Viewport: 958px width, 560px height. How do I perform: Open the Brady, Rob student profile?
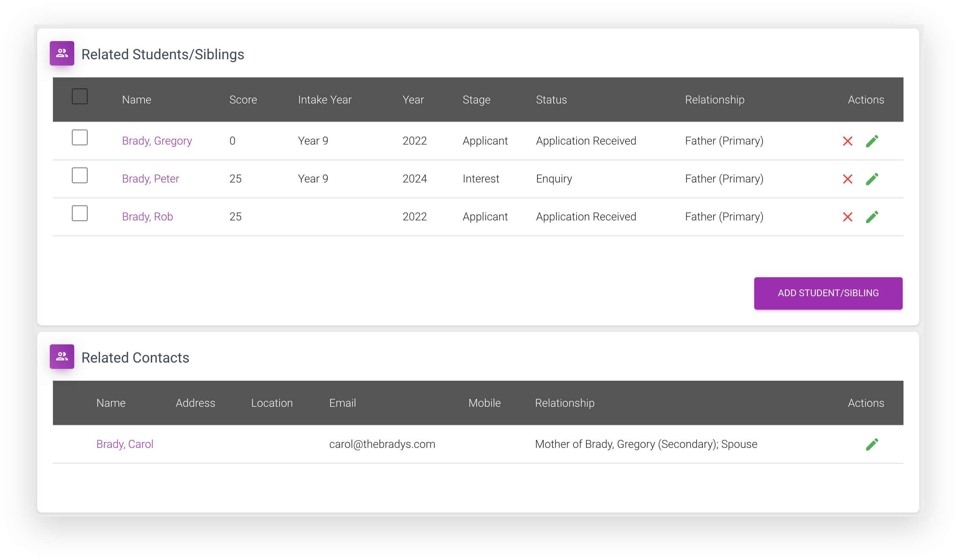point(147,216)
